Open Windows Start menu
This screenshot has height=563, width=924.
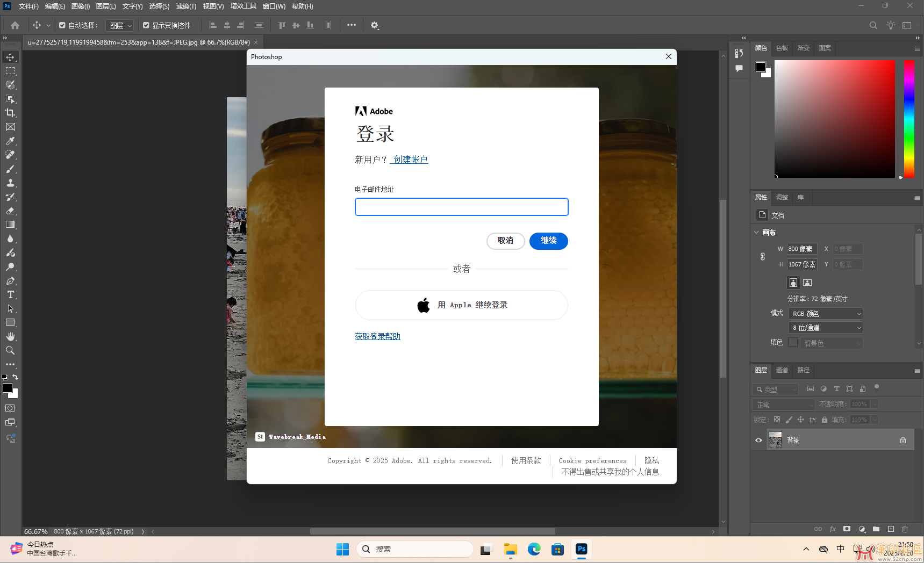(x=342, y=549)
